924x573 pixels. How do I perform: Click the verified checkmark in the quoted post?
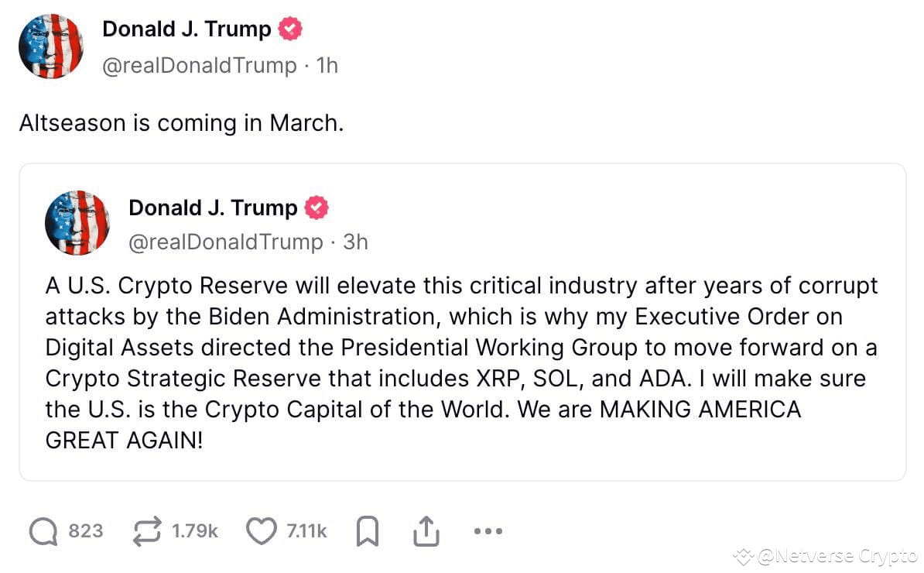coord(318,207)
